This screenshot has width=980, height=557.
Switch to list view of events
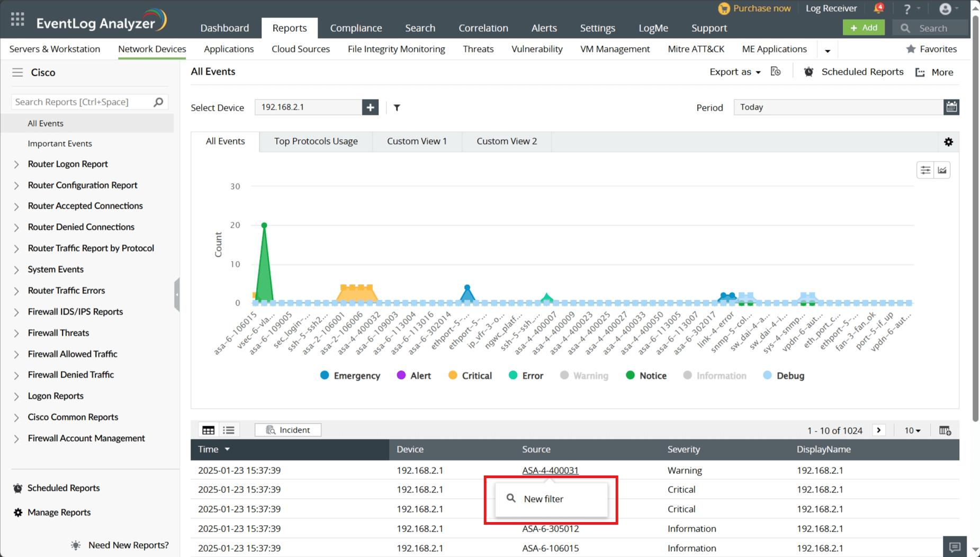(229, 430)
